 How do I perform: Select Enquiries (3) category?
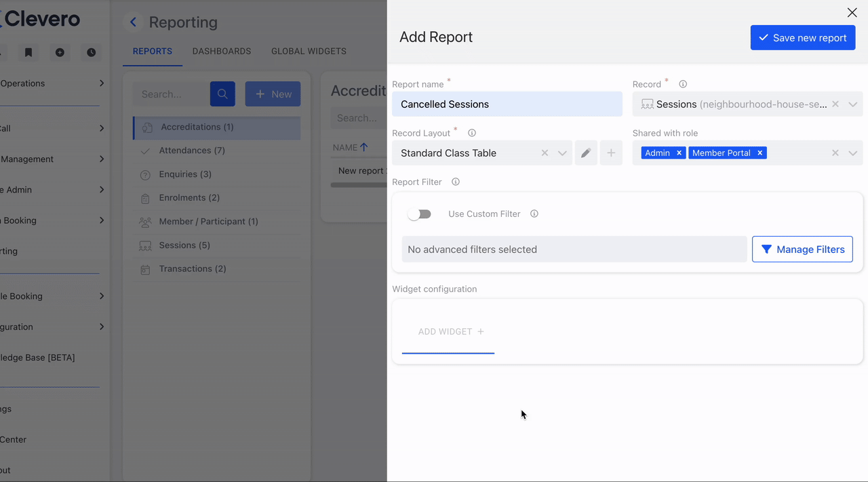217,174
